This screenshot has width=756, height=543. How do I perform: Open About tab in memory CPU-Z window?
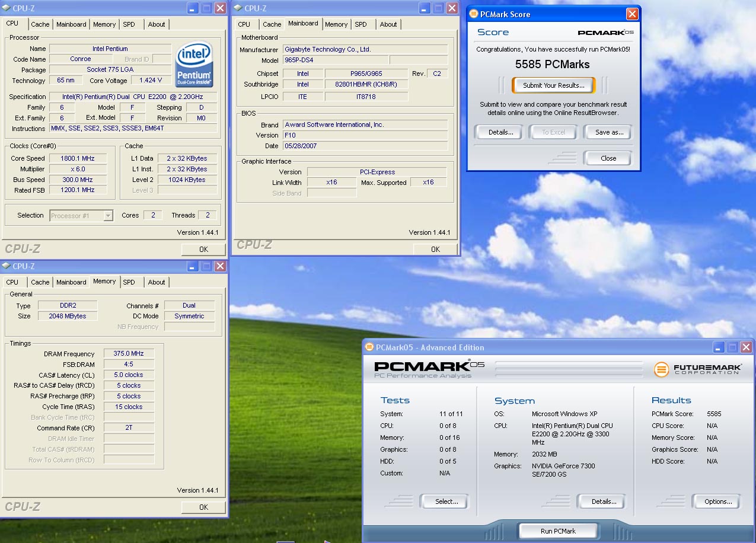pos(157,282)
